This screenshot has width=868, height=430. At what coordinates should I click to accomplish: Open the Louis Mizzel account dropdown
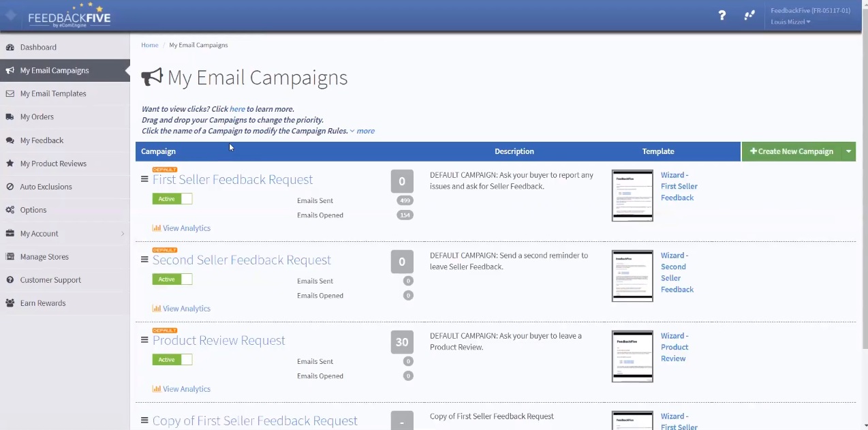(x=790, y=22)
